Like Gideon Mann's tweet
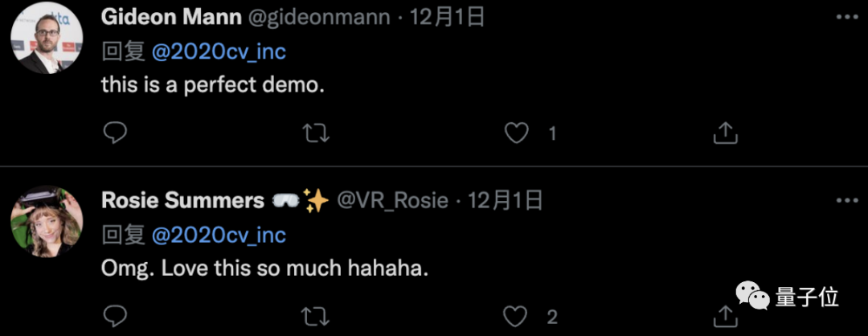This screenshot has width=868, height=336. click(517, 133)
